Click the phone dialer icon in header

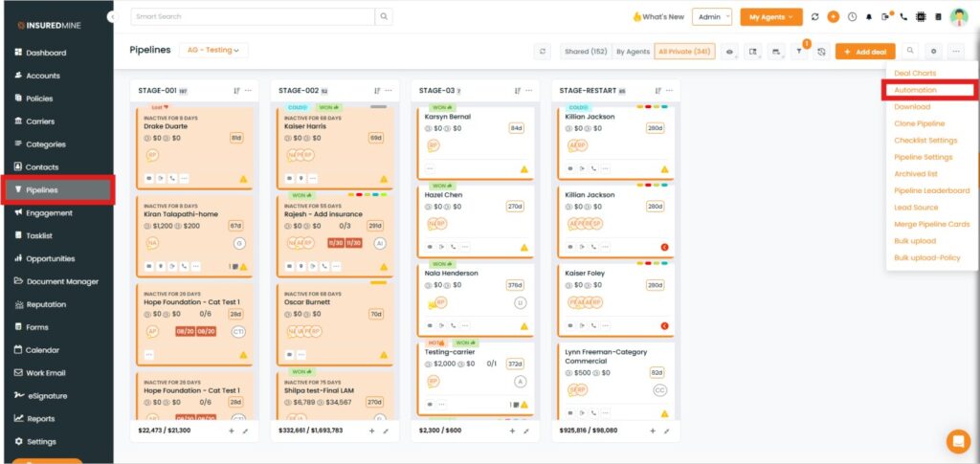[903, 17]
